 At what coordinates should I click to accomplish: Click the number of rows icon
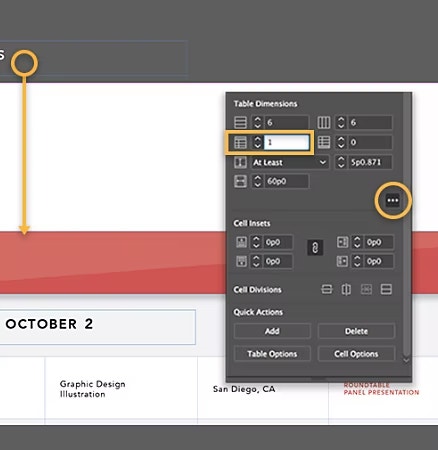(240, 122)
